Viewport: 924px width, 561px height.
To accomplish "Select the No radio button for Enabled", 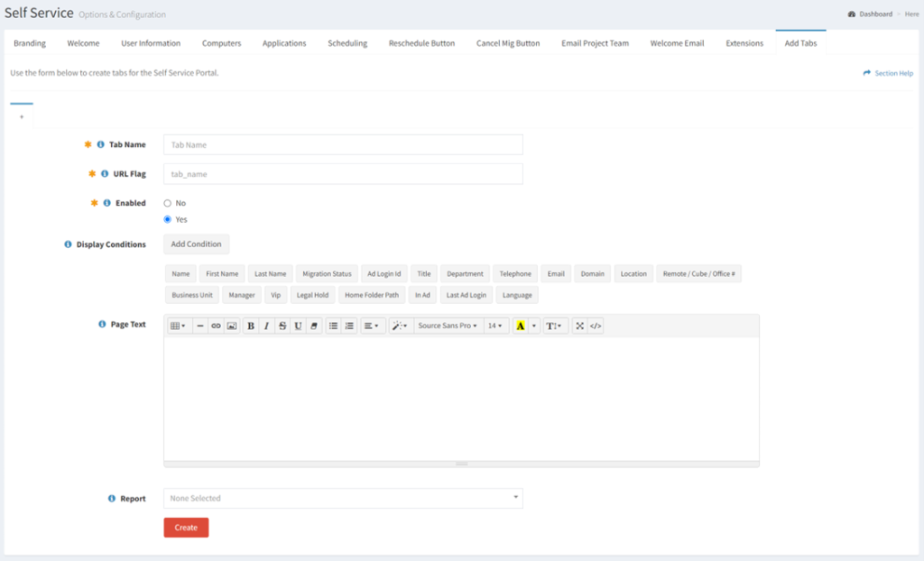I will [x=167, y=203].
